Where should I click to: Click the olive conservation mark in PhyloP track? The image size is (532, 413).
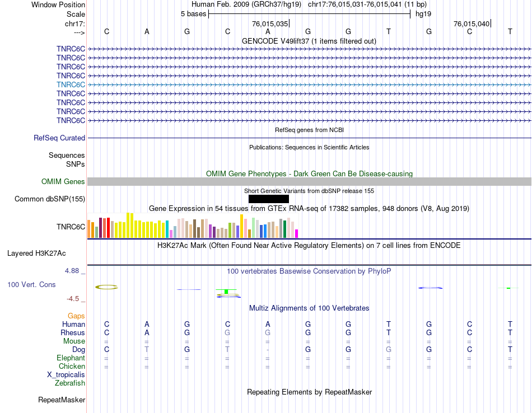[106, 287]
